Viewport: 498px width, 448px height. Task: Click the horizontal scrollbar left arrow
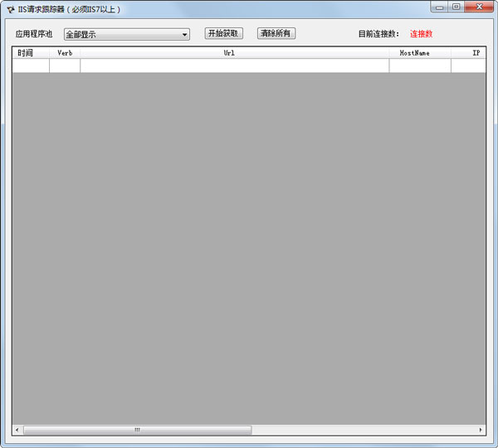pos(17,430)
